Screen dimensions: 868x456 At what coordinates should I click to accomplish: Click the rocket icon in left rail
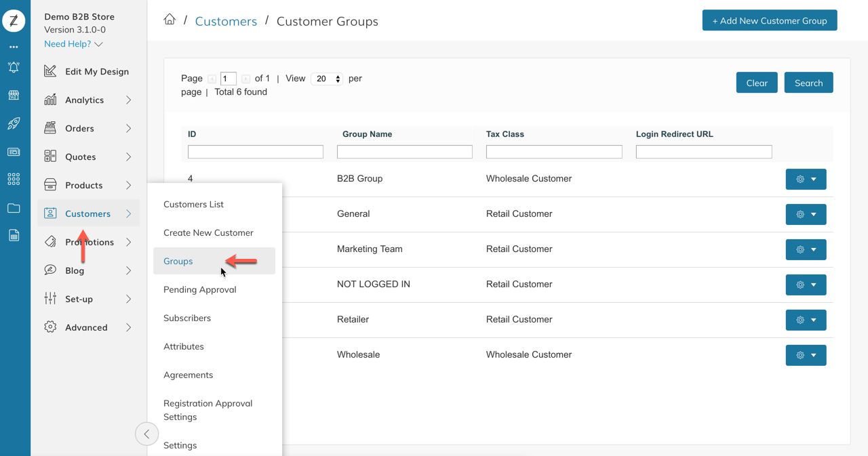pyautogui.click(x=14, y=123)
